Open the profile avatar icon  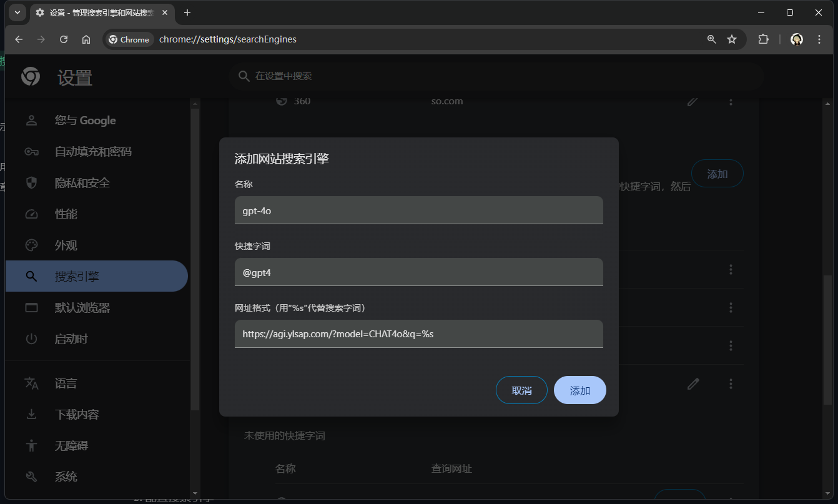tap(796, 39)
